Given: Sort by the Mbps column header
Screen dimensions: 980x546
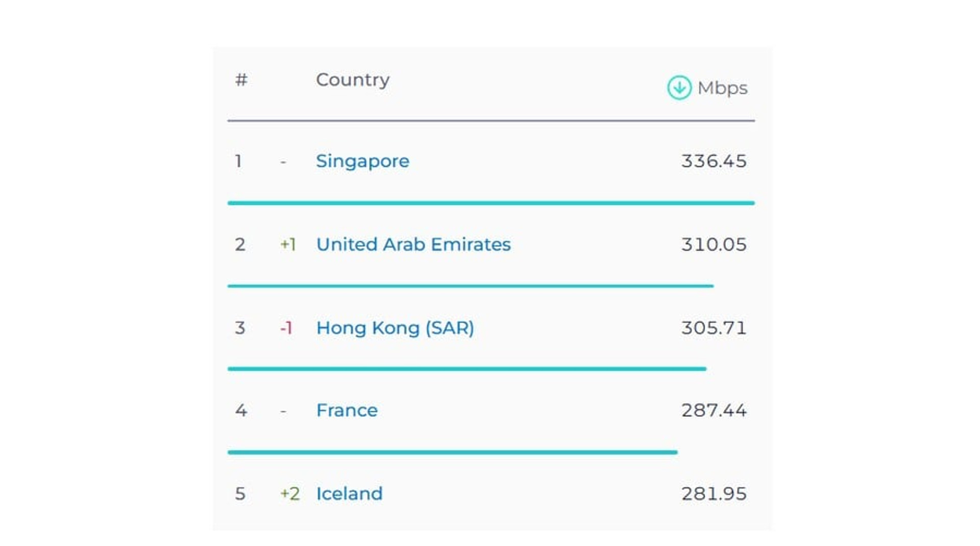Looking at the screenshot, I should pyautogui.click(x=722, y=88).
